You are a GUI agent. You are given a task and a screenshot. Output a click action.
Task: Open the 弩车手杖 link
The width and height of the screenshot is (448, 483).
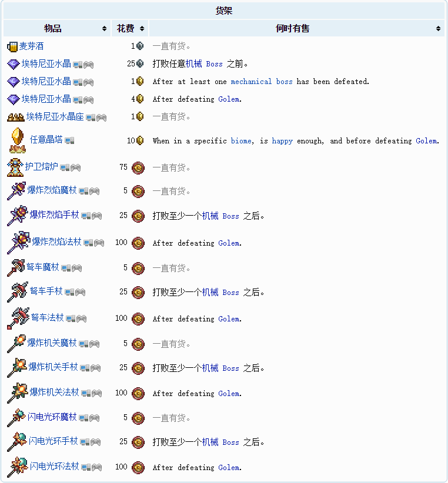tap(46, 291)
